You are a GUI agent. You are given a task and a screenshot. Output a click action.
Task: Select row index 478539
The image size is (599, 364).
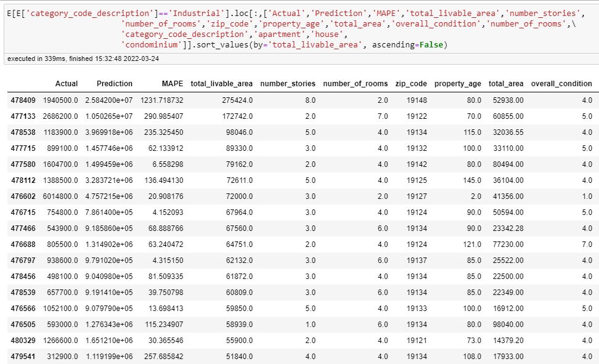pyautogui.click(x=23, y=293)
